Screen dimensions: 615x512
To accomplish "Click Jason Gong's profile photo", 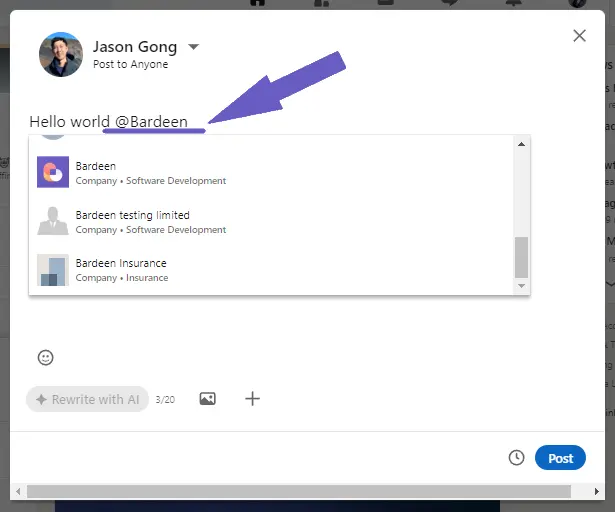I will [x=61, y=55].
